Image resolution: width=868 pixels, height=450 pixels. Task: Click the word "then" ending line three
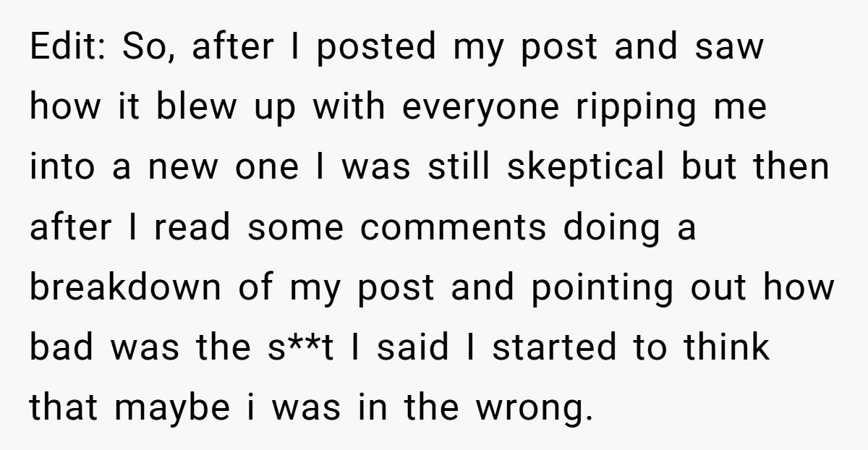(792, 167)
